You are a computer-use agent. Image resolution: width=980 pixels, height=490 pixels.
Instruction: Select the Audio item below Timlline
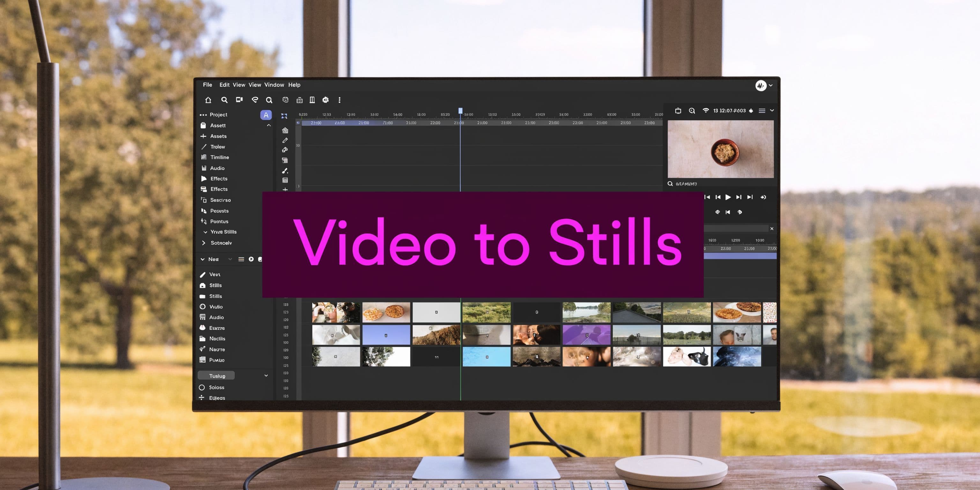tap(213, 168)
